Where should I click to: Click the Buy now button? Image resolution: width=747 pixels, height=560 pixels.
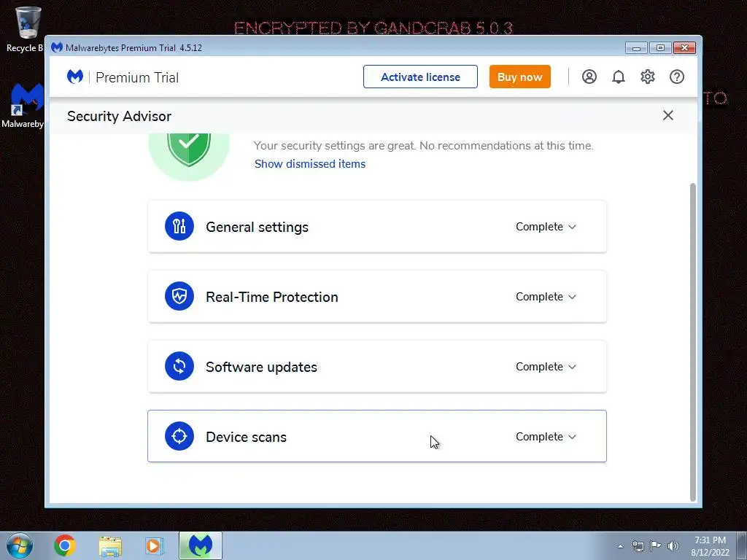[519, 77]
